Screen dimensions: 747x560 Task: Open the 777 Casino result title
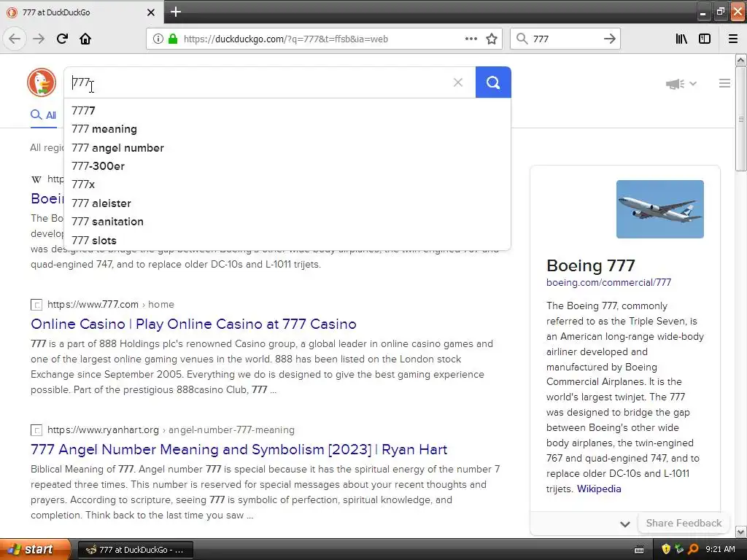(x=193, y=324)
